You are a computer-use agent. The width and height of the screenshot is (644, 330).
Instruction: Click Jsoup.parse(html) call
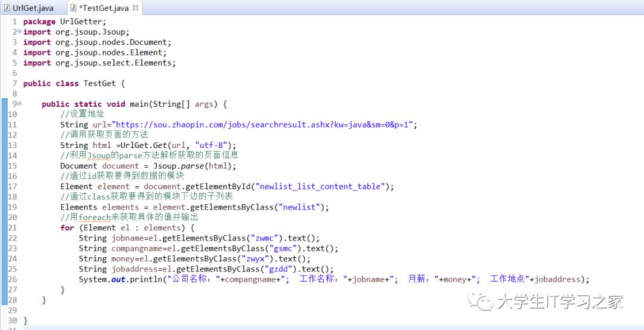coord(193,166)
